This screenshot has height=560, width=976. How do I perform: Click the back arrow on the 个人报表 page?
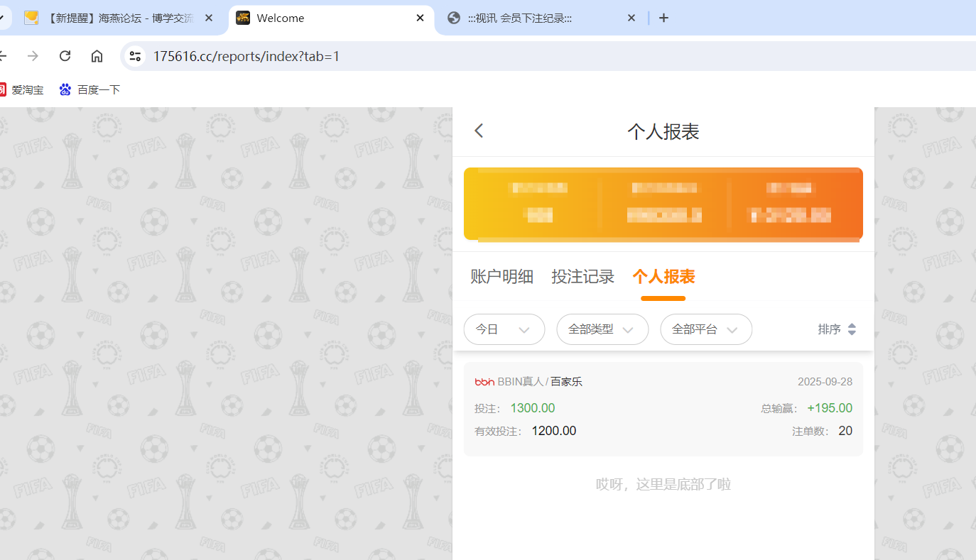coord(479,131)
